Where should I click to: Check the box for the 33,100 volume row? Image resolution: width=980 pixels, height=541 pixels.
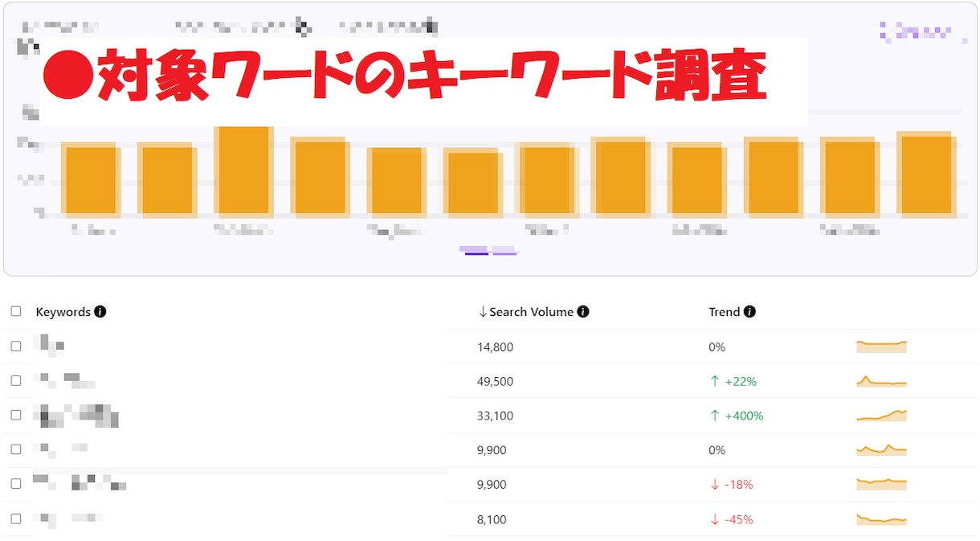[16, 415]
